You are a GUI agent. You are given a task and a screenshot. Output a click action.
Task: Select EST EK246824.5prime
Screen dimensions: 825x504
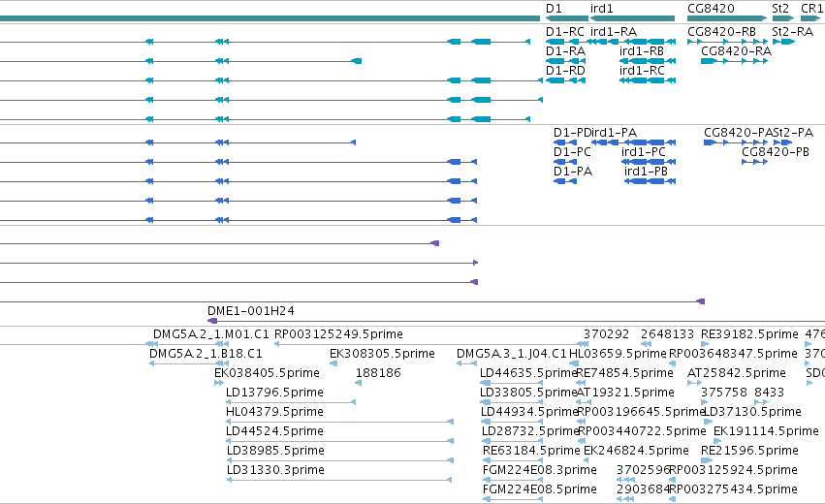(636, 451)
